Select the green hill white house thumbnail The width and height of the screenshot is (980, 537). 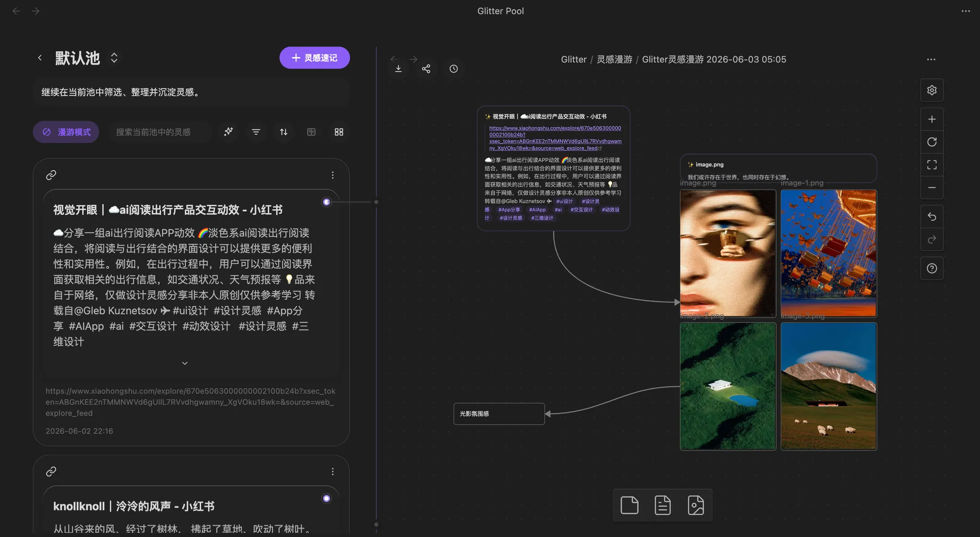(728, 386)
